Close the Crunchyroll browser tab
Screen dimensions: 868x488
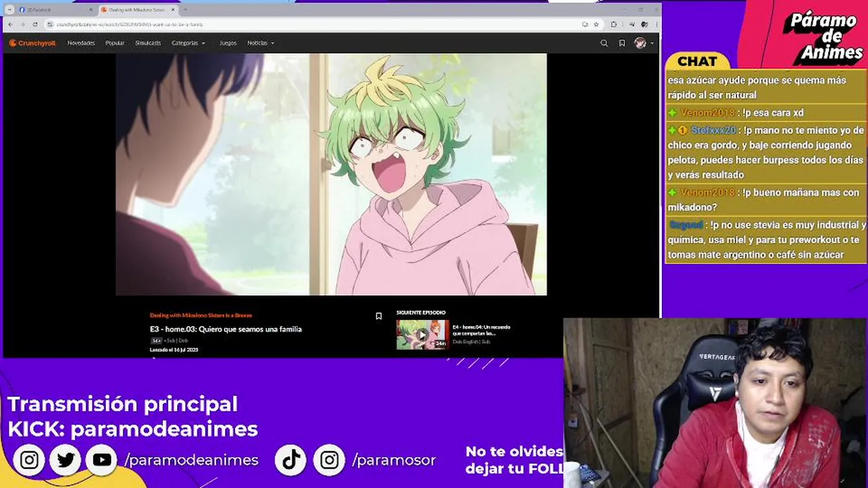(173, 9)
